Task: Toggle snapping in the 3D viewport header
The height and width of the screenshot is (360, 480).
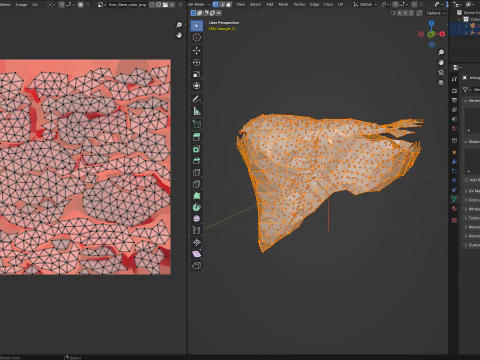Action: coord(395,4)
